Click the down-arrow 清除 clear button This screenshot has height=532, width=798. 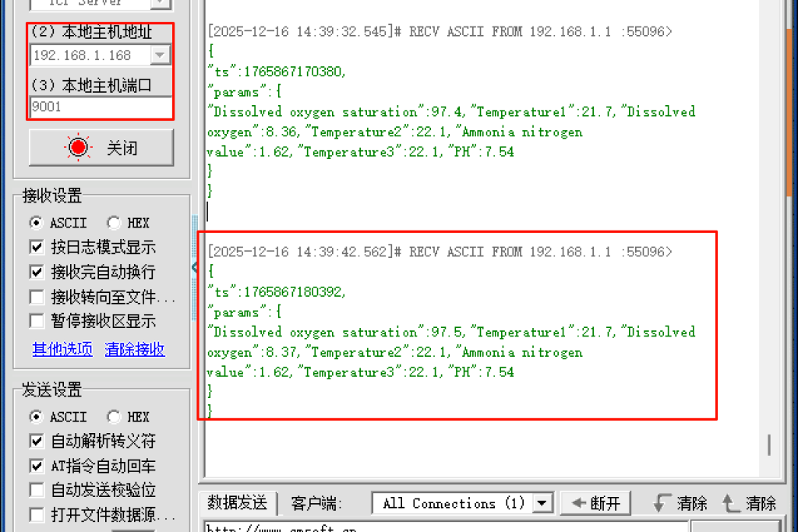[x=680, y=503]
